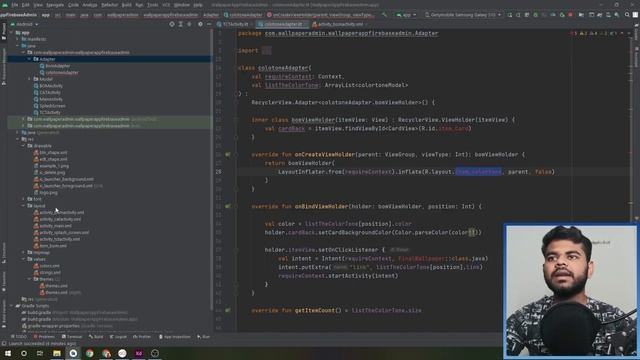Click the Windows Start button

[x=7, y=353]
